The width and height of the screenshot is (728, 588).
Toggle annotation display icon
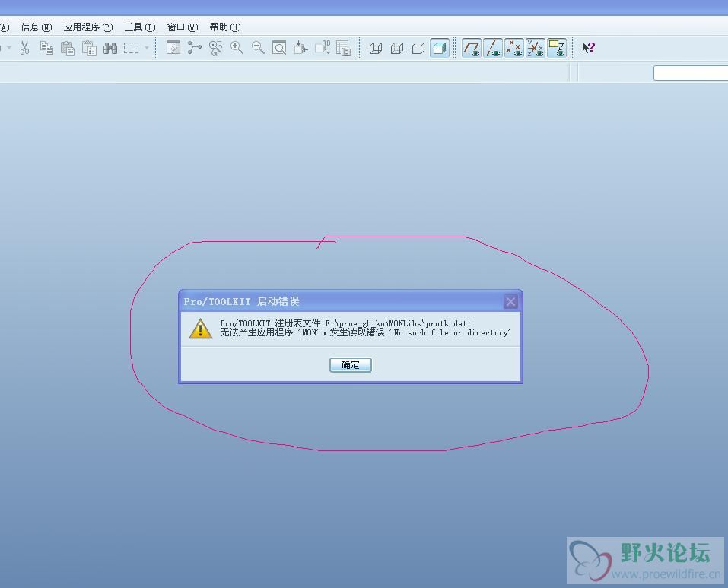[x=557, y=48]
